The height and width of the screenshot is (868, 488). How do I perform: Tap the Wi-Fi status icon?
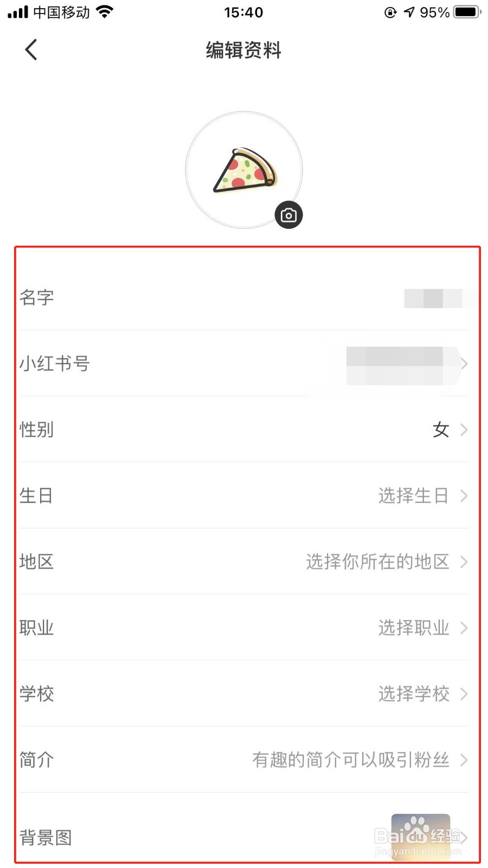(x=104, y=11)
